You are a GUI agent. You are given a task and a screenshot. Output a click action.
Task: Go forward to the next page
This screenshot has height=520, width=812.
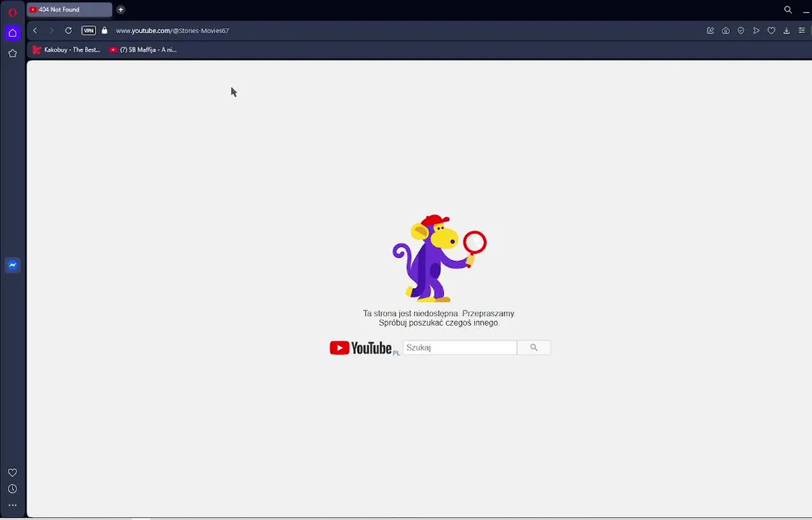pos(51,30)
